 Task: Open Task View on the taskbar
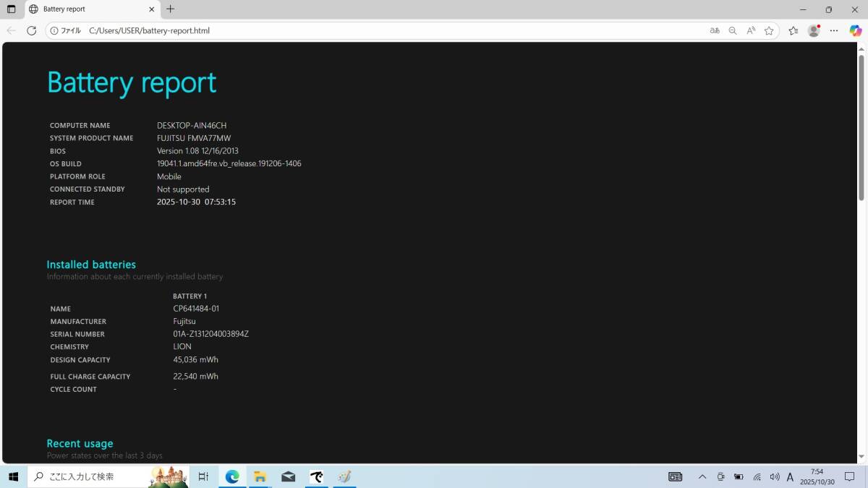point(203,476)
